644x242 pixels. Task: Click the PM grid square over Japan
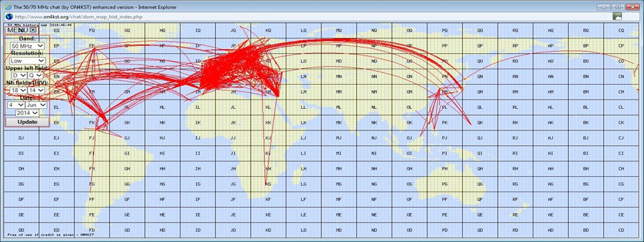445,91
